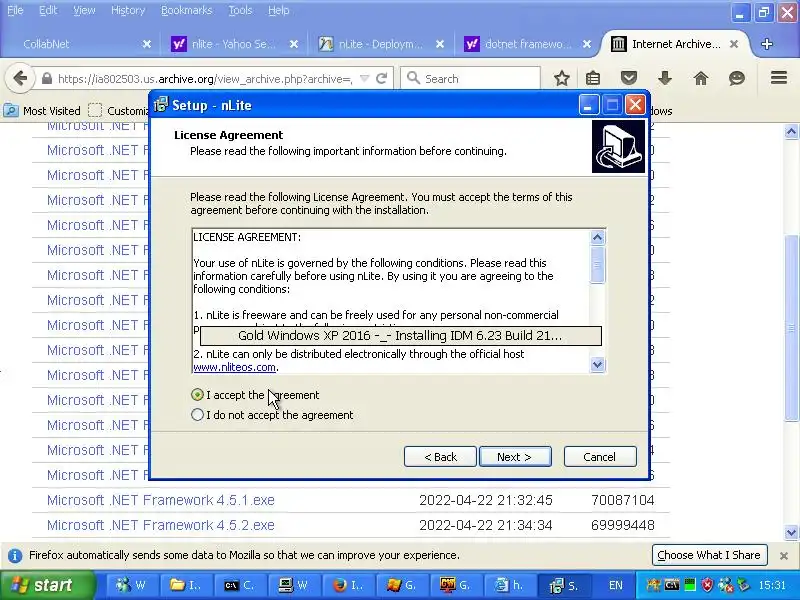Click file size 69999448 cell
The height and width of the screenshot is (600, 800).
coord(622,525)
